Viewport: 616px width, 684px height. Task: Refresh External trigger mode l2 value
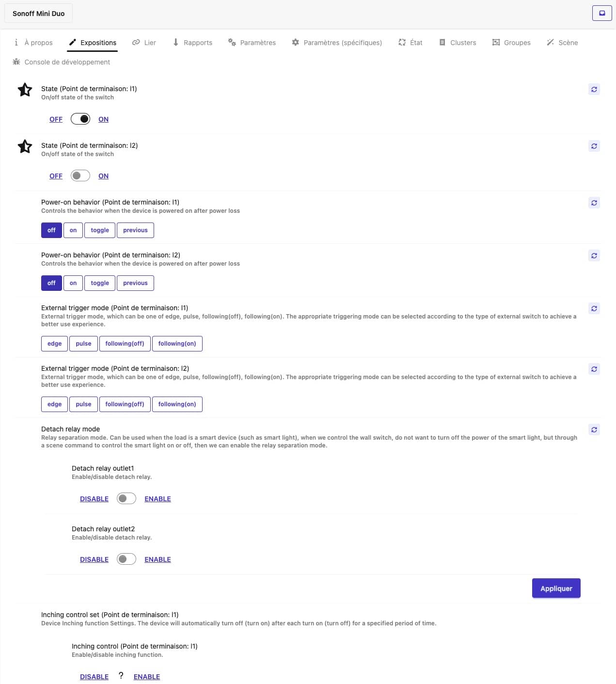[x=594, y=369]
